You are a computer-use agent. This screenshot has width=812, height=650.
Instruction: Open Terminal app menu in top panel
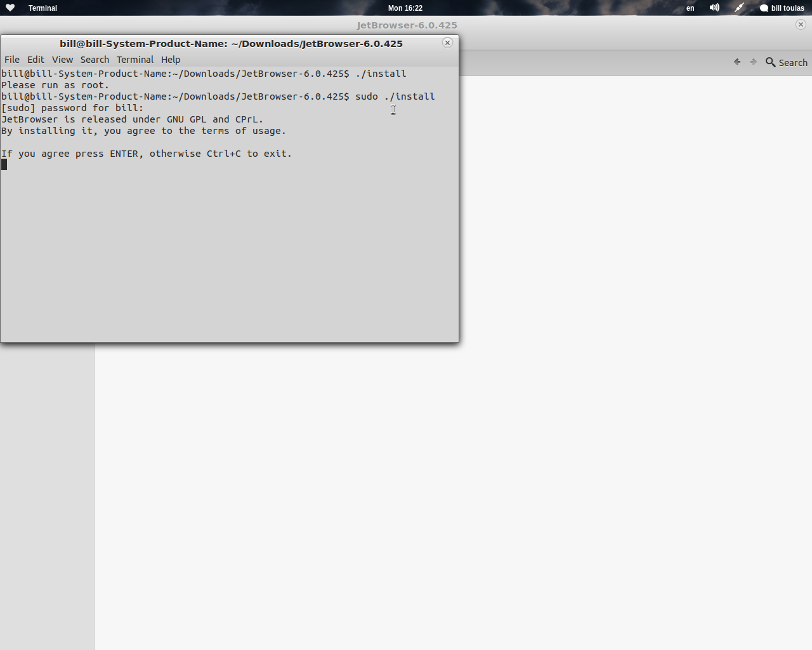(43, 8)
